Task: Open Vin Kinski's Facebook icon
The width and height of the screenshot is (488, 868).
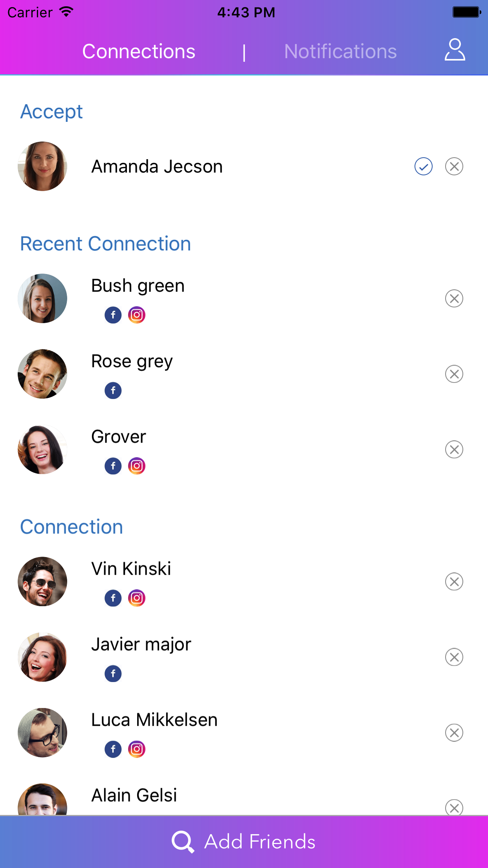Action: 113,598
